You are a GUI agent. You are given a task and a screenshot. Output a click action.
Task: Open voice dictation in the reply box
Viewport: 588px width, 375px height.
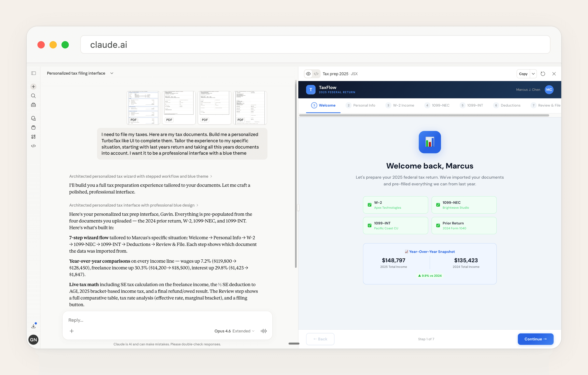264,331
